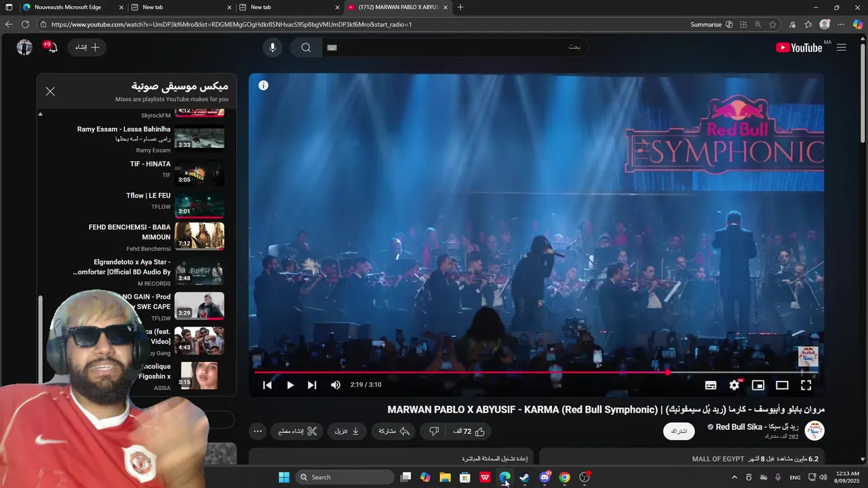
Task: Click taskbar Search box
Action: tap(344, 477)
